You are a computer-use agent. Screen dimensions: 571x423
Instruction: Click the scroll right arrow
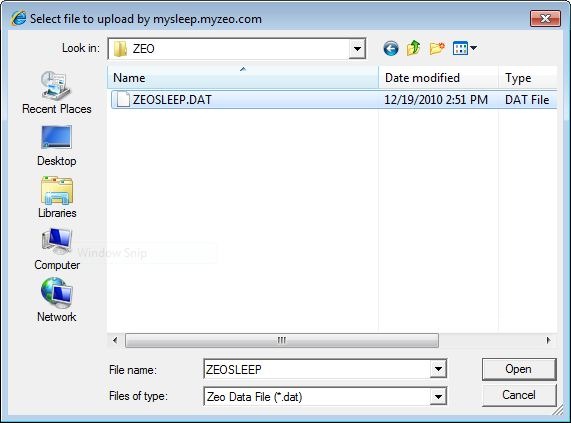click(548, 340)
